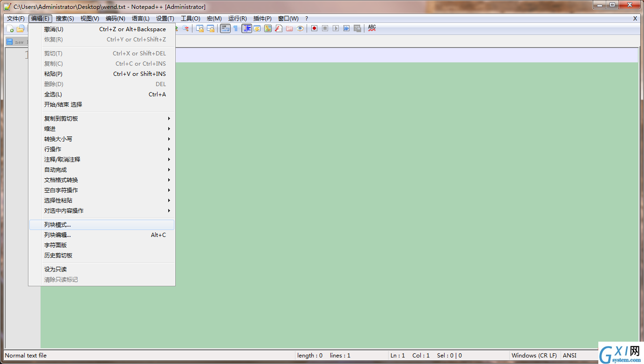The image size is (644, 364).
Task: Click the Open file toolbar icon
Action: pos(20,29)
